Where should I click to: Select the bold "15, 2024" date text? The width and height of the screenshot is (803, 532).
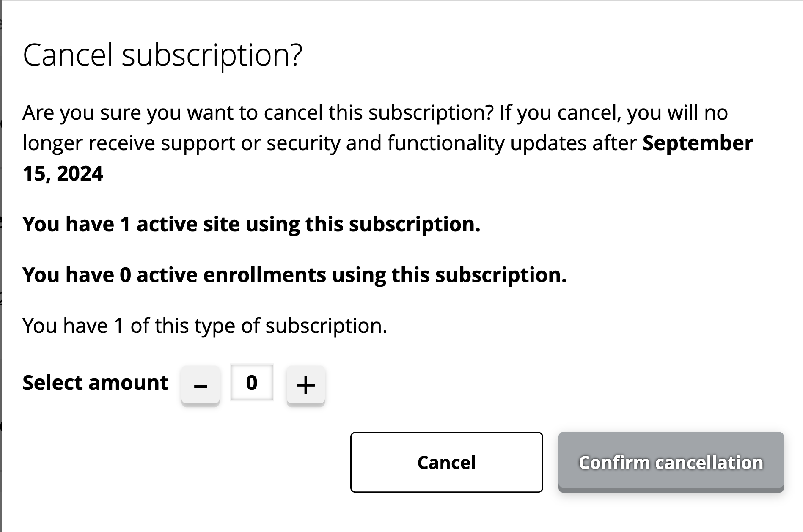(x=63, y=173)
